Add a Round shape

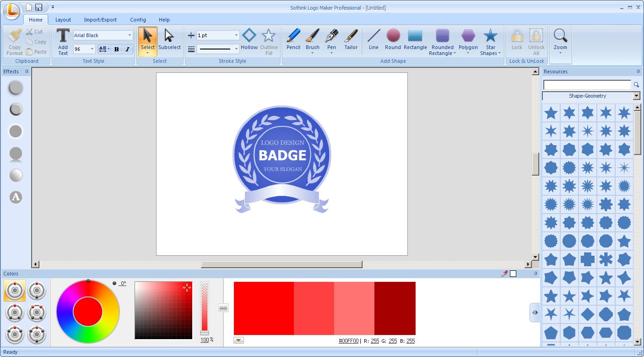click(x=393, y=39)
